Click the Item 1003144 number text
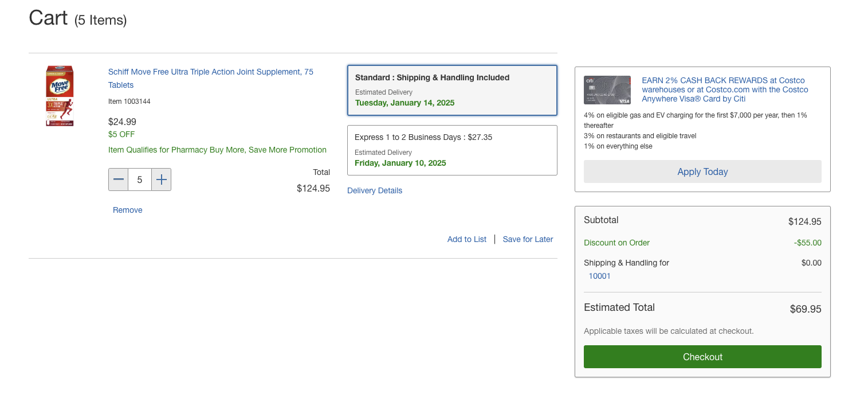This screenshot has height=394, width=868. [x=129, y=102]
